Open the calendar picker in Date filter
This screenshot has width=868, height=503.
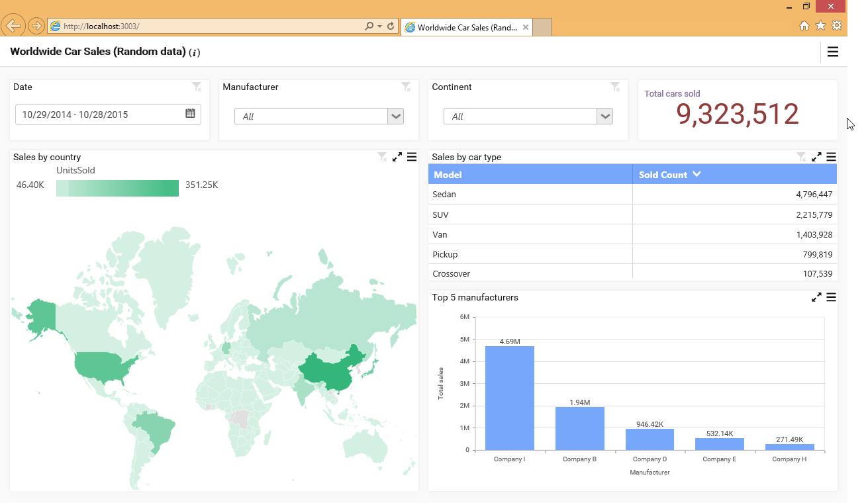click(190, 114)
